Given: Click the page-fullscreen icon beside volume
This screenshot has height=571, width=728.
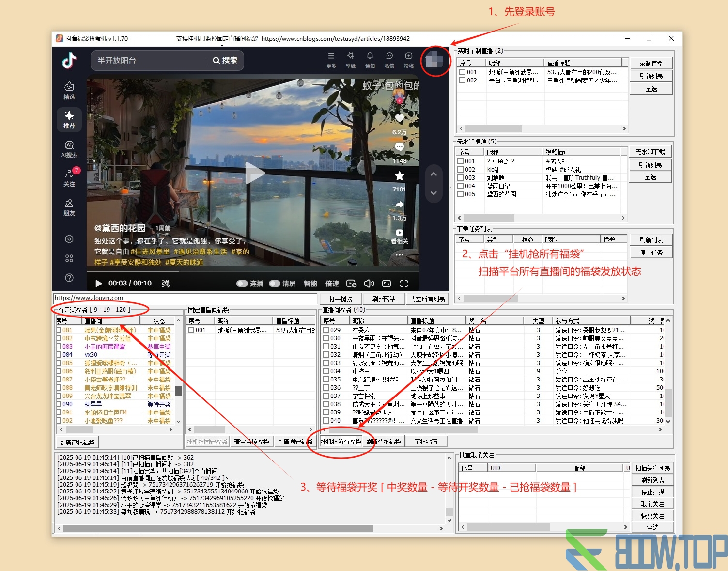Looking at the screenshot, I should tap(387, 284).
